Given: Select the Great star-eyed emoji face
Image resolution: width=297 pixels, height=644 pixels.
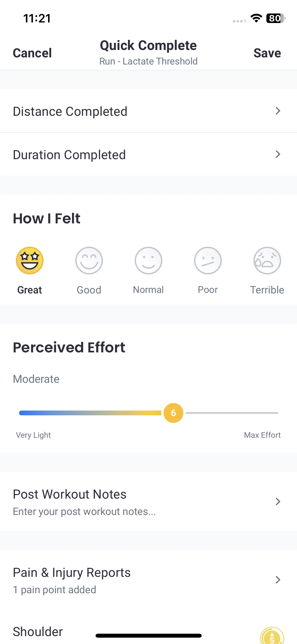Looking at the screenshot, I should click(30, 260).
